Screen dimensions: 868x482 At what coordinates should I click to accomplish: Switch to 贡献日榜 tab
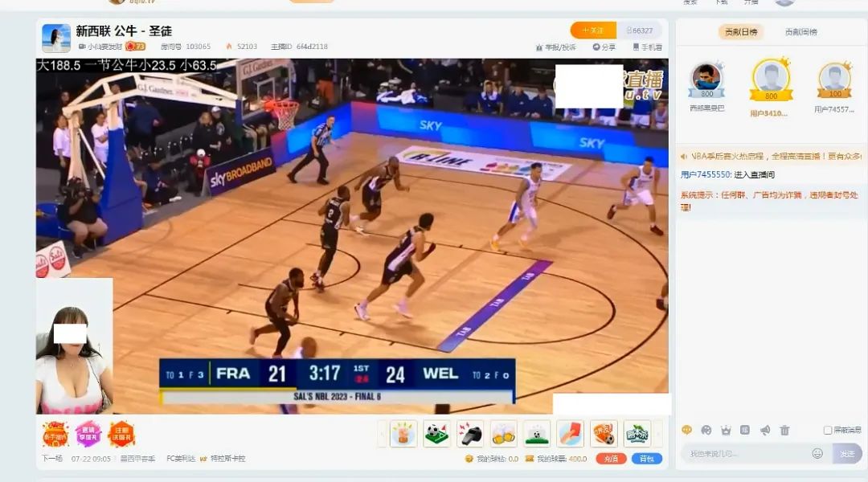740,32
